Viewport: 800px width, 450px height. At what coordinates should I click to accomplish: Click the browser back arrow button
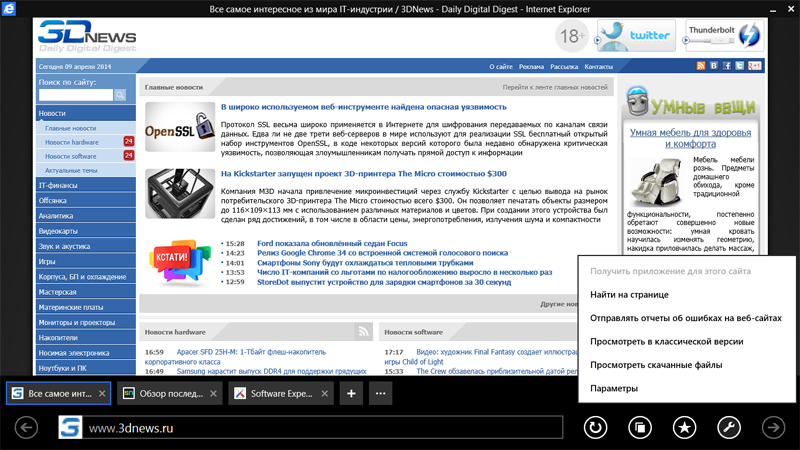coord(27,428)
